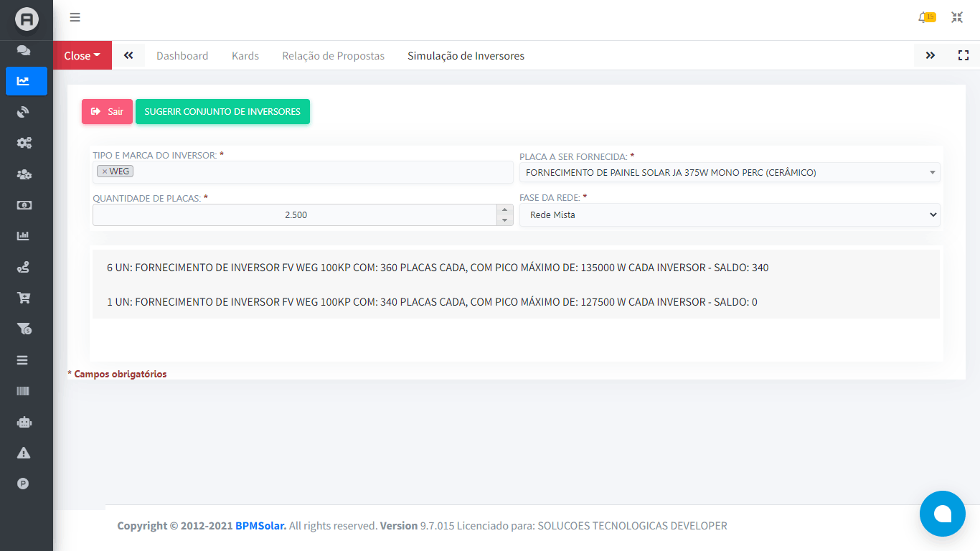The height and width of the screenshot is (551, 980).
Task: Toggle the hamburger sidebar menu
Action: pos(75,18)
